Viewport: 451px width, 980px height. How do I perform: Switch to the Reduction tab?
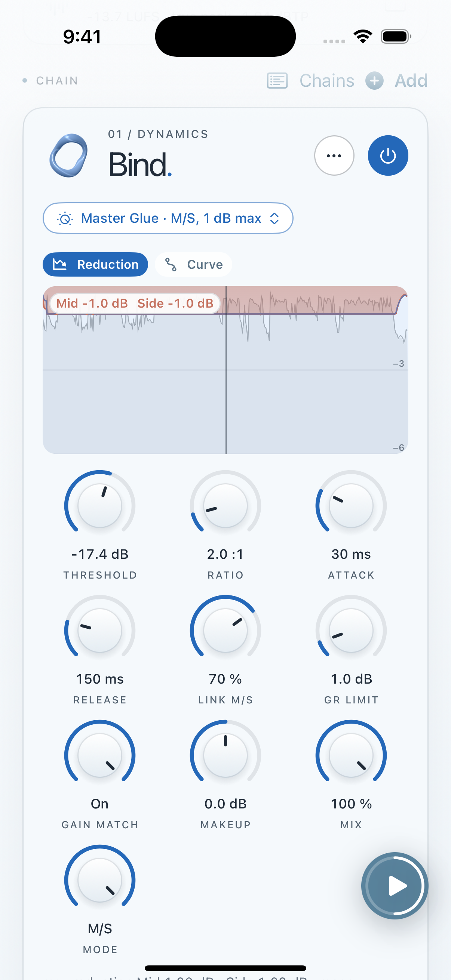point(95,264)
